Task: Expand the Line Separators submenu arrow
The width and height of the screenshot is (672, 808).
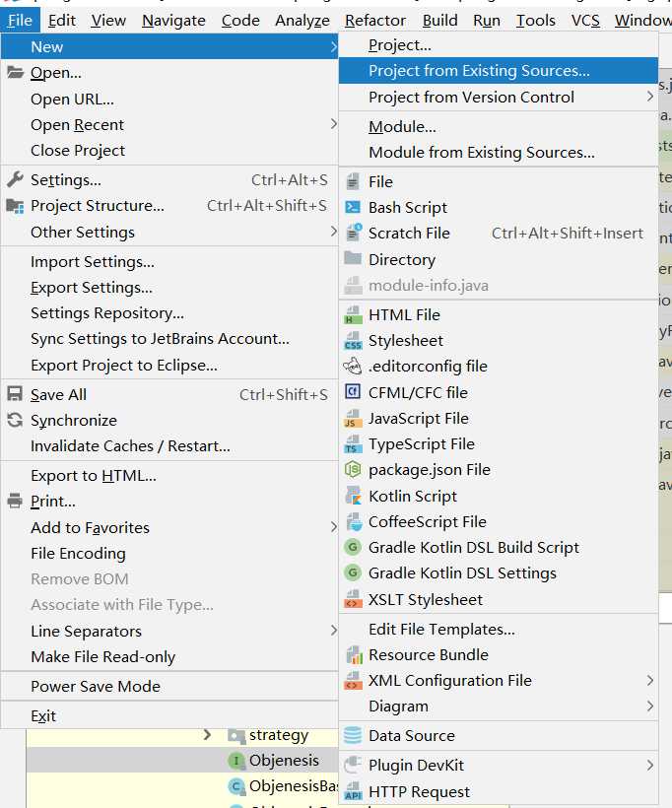Action: (x=333, y=631)
